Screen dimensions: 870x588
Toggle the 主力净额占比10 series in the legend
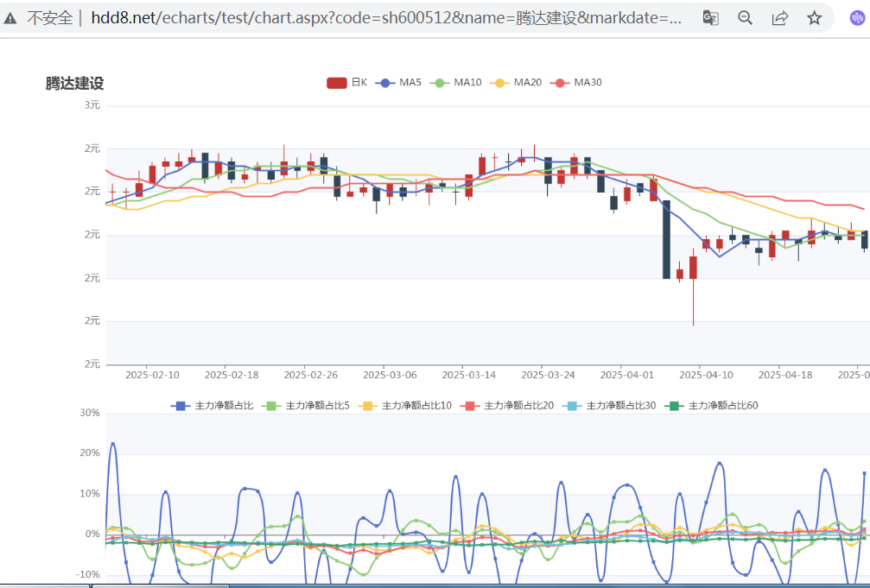click(x=404, y=406)
